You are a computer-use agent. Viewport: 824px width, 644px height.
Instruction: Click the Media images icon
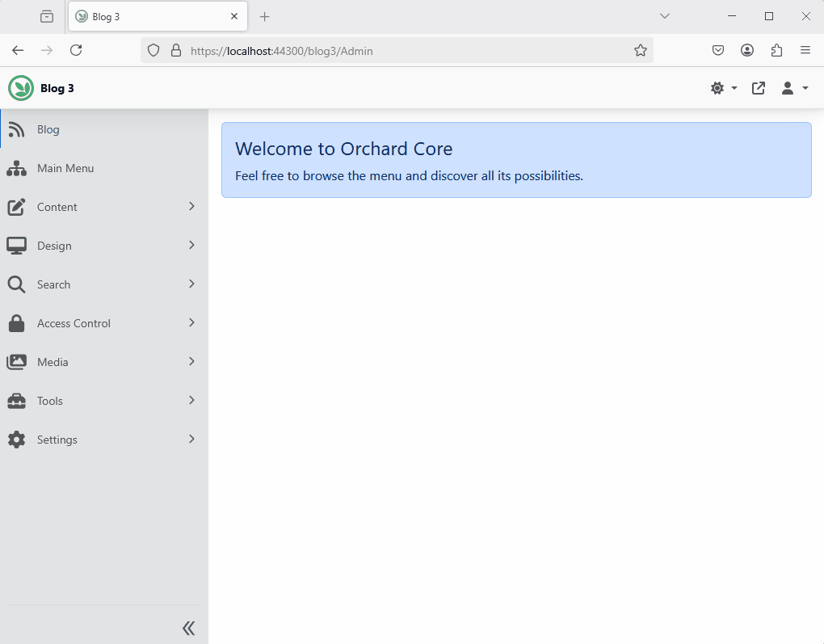point(16,362)
